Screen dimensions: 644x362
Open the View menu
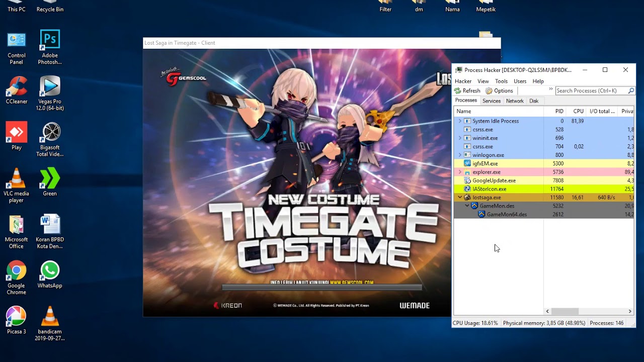(x=483, y=81)
